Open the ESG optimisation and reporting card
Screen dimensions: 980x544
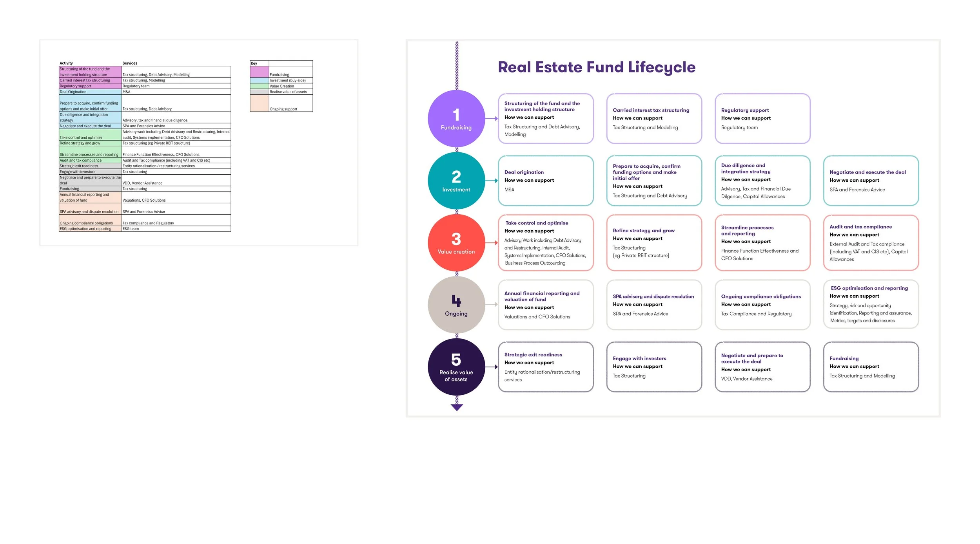click(871, 304)
